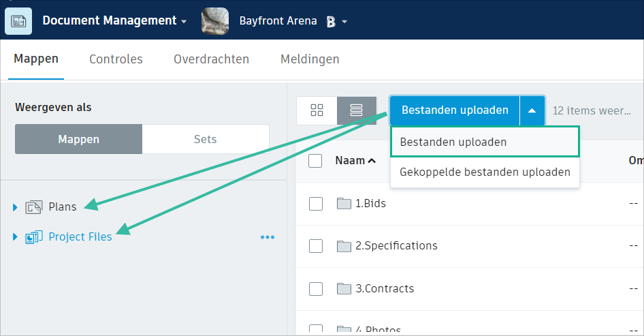
Task: Click the Bestanden uploaden button
Action: 455,110
